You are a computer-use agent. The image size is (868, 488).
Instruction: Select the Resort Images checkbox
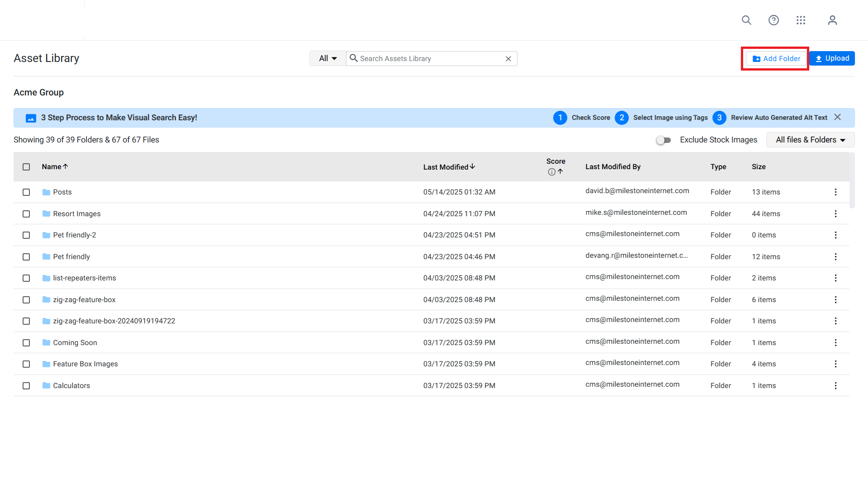26,214
